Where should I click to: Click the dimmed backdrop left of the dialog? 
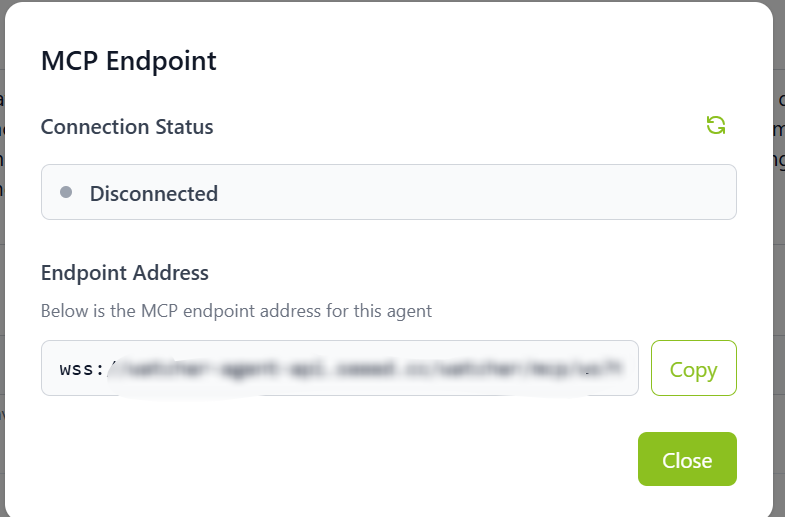3,300
